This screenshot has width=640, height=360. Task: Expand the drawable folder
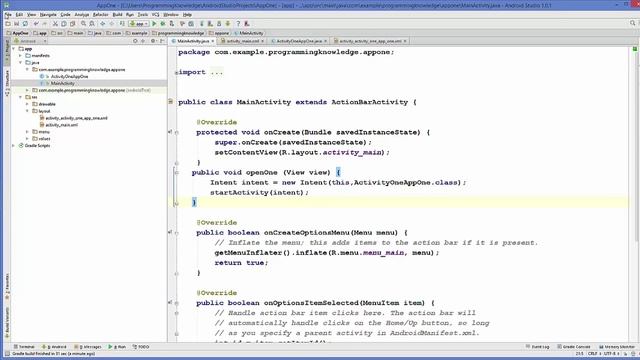[27, 104]
